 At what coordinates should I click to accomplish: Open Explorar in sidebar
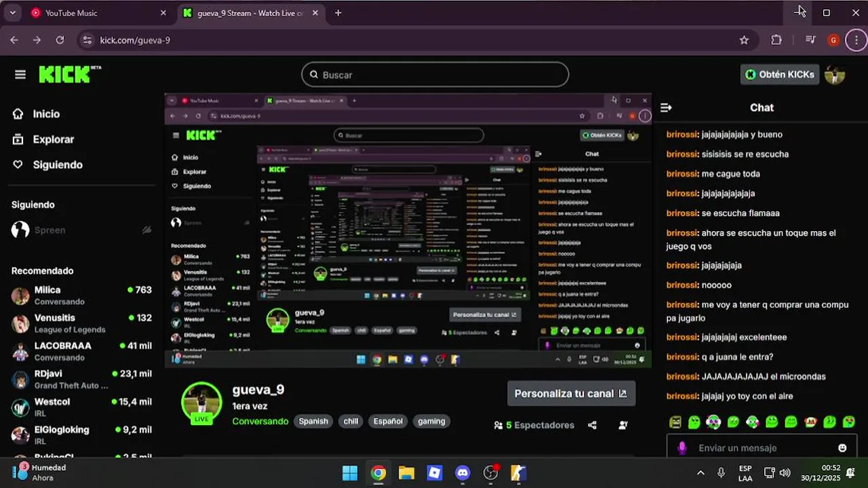point(43,140)
